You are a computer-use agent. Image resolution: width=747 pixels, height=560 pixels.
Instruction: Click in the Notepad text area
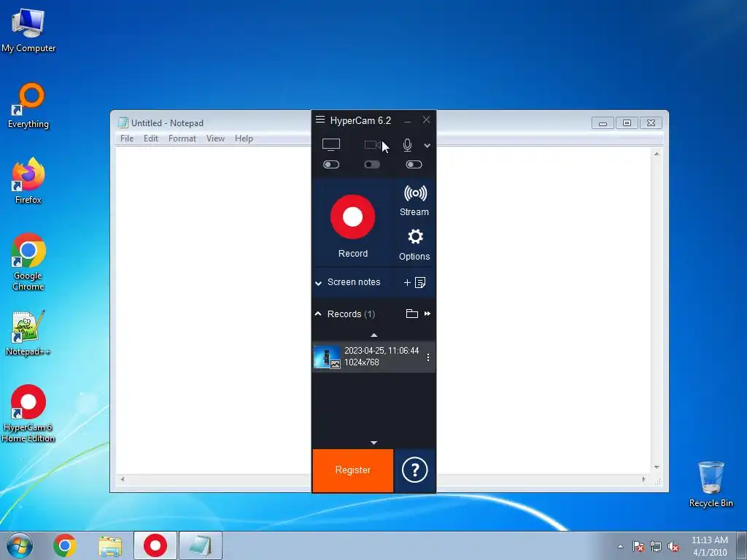point(213,309)
